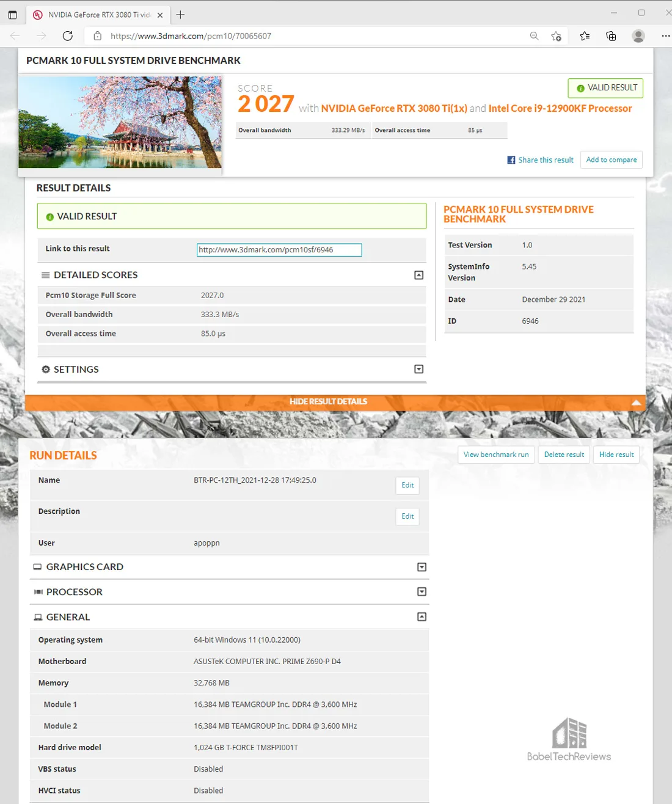Click Hide Result Details bar
The height and width of the screenshot is (804, 672).
pos(335,402)
